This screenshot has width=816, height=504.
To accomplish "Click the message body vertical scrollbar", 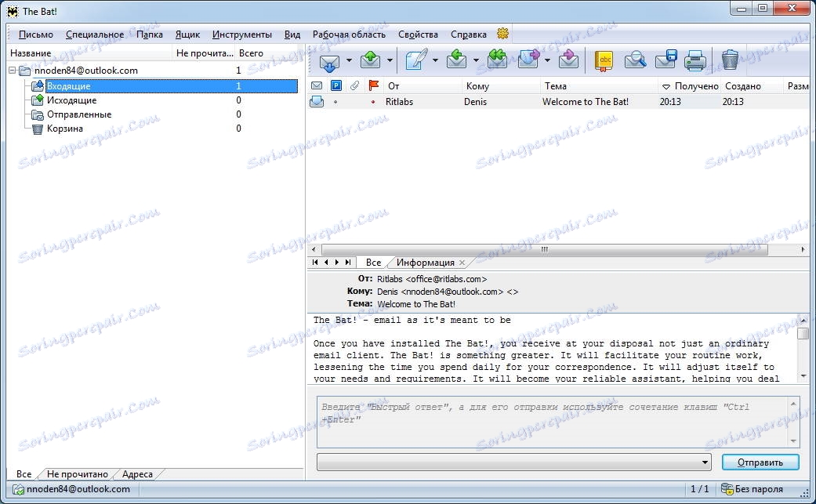I will tap(803, 333).
